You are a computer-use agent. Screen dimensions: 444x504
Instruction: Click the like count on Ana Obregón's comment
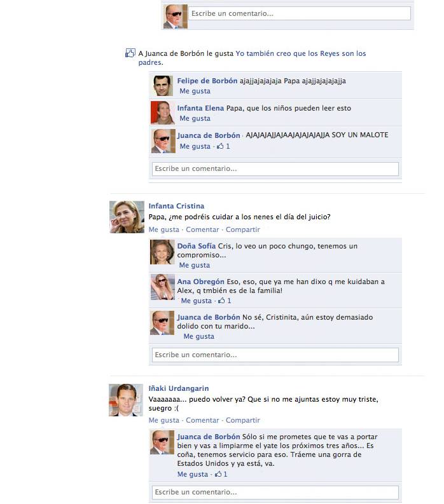pyautogui.click(x=225, y=301)
